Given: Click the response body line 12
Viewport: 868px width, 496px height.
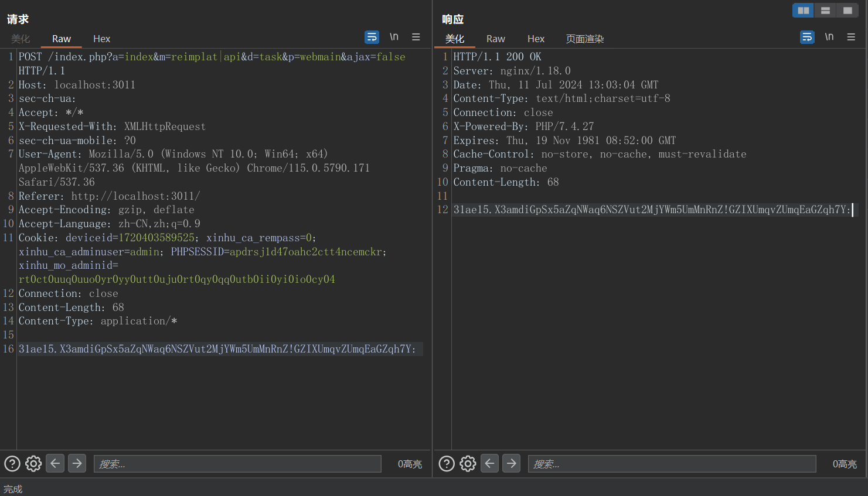Looking at the screenshot, I should coord(652,210).
